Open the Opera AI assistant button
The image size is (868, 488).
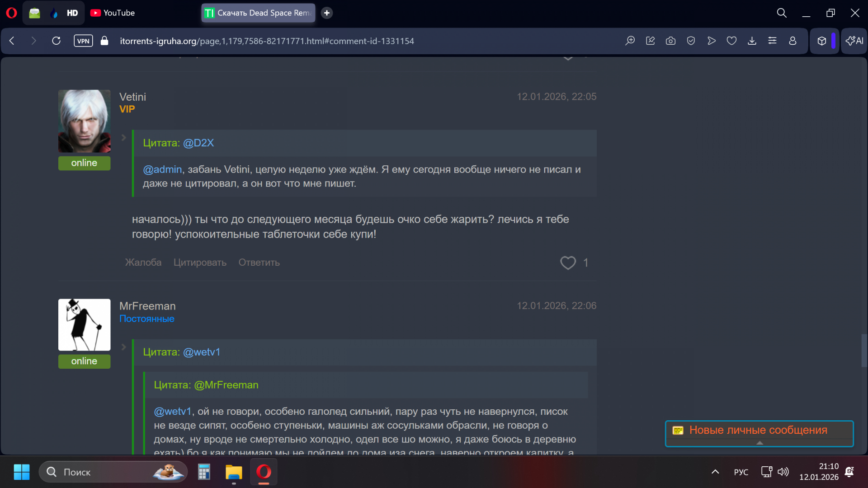(x=854, y=41)
